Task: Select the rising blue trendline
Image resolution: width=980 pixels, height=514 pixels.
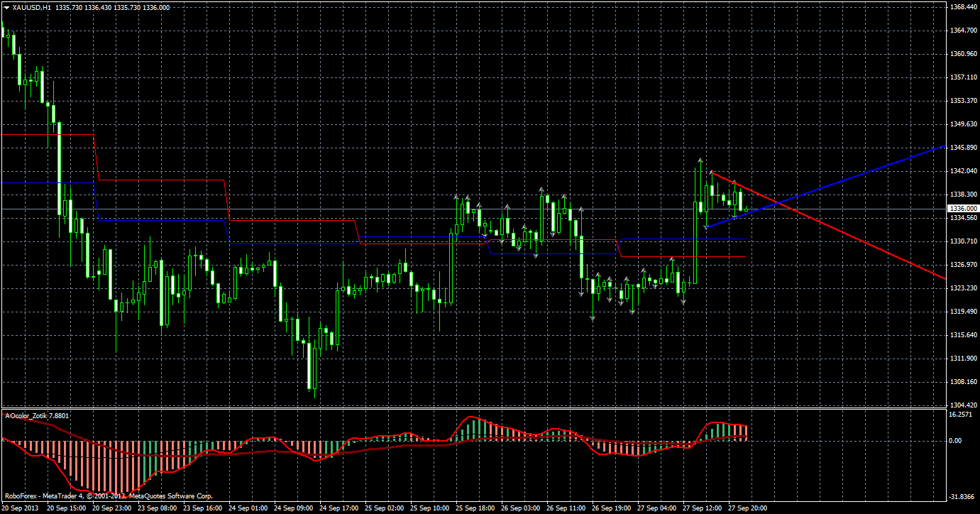Action: [825, 186]
